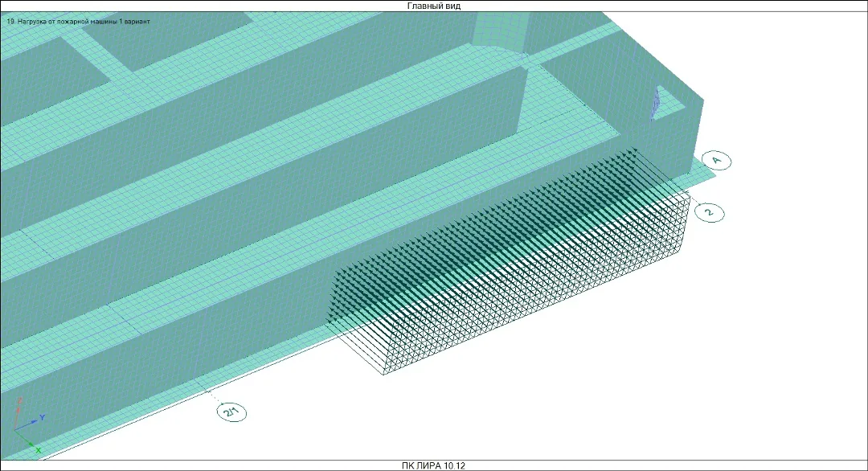Pick the grid axis bubble labeled "2/1"

tap(231, 412)
